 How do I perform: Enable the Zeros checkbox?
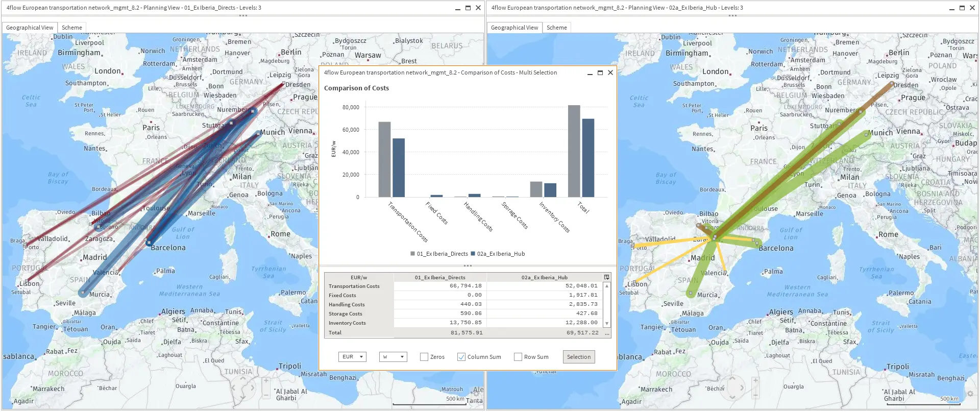(424, 357)
